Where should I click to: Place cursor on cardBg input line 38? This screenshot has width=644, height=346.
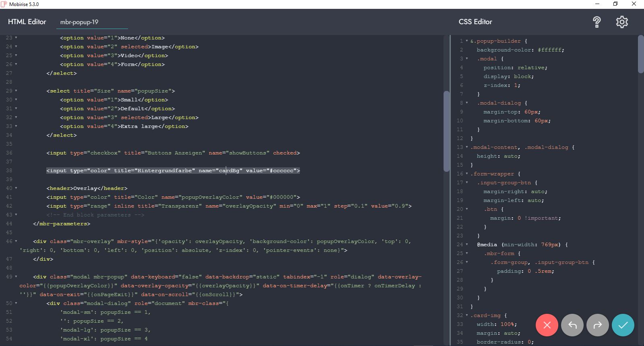(x=173, y=171)
